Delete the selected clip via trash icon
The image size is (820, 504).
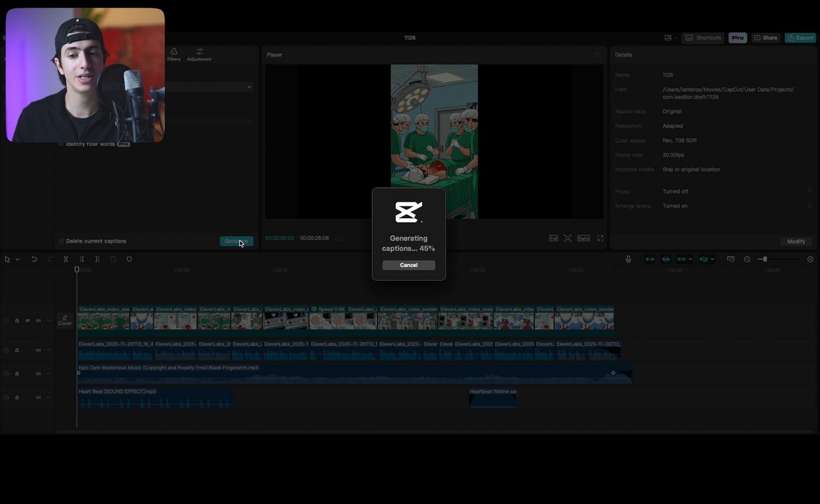[113, 259]
